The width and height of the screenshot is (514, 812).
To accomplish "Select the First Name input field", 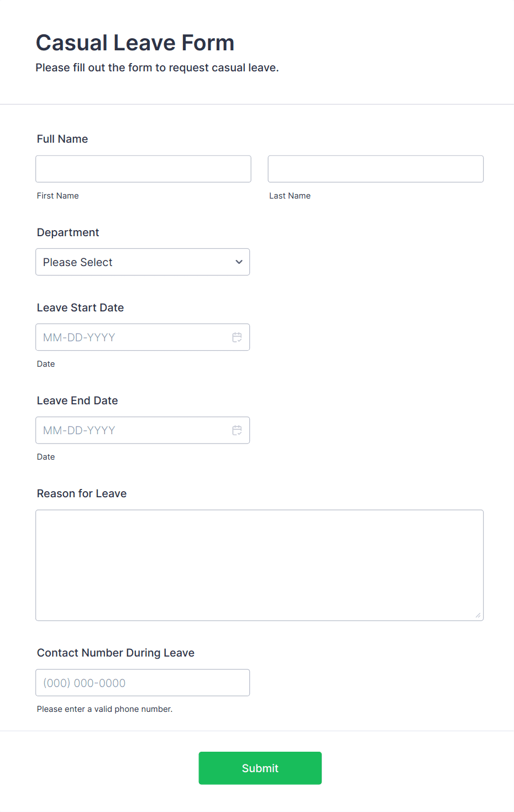I will pyautogui.click(x=143, y=169).
